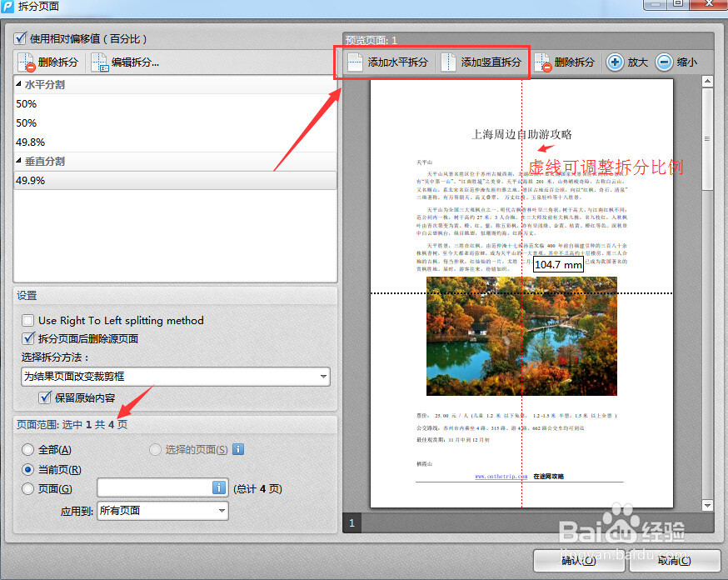Enable Use Right To Left splitting method
This screenshot has width=728, height=580.
point(27,320)
